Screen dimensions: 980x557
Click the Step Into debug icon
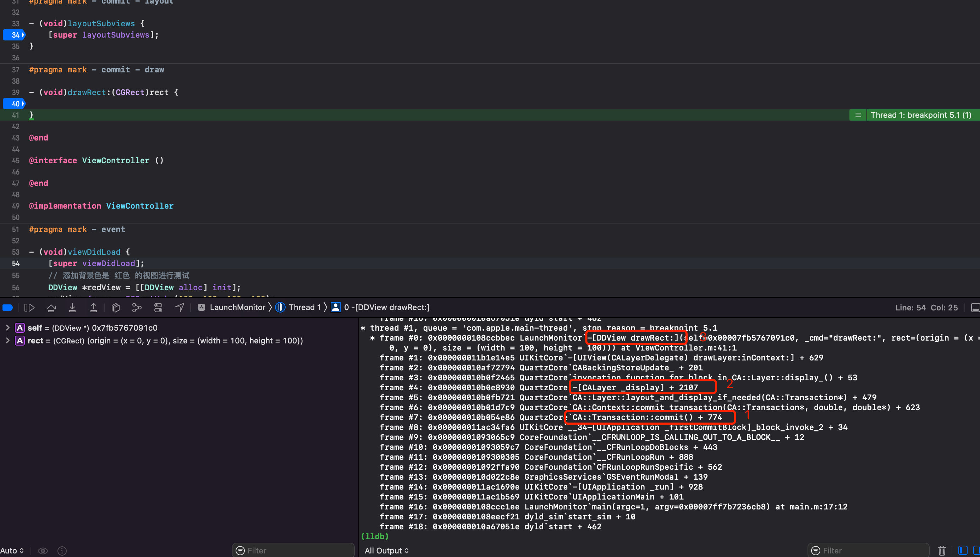click(72, 308)
